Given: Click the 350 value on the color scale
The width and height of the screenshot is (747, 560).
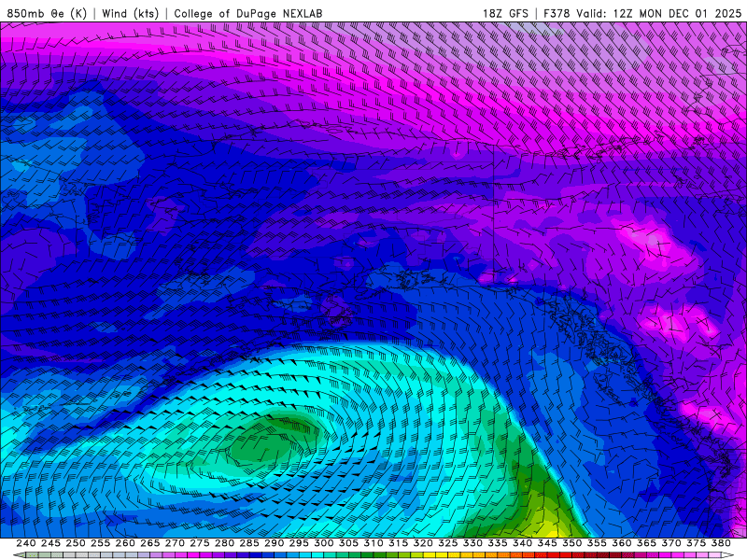Looking at the screenshot, I should point(571,543).
